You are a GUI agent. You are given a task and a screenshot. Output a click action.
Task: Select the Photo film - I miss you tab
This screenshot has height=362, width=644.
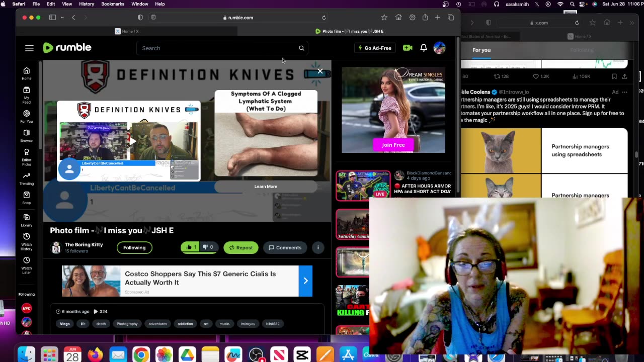pos(349,31)
